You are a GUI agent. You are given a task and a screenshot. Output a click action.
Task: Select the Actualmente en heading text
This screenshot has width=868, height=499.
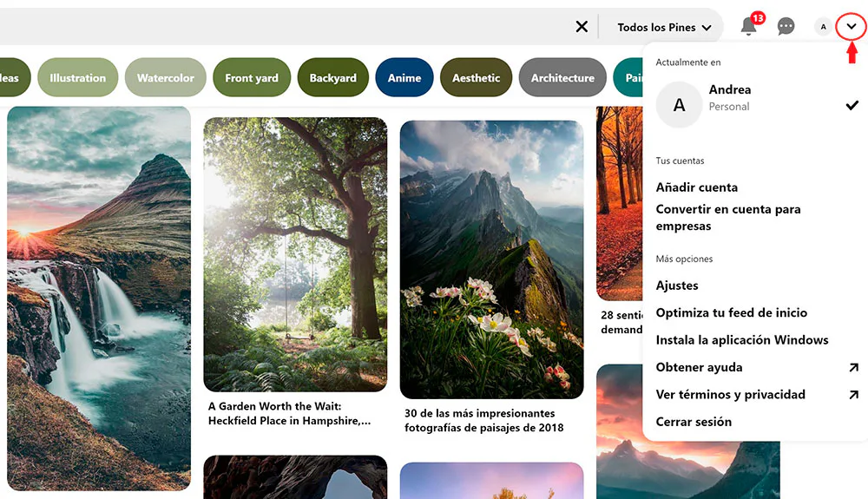click(688, 62)
